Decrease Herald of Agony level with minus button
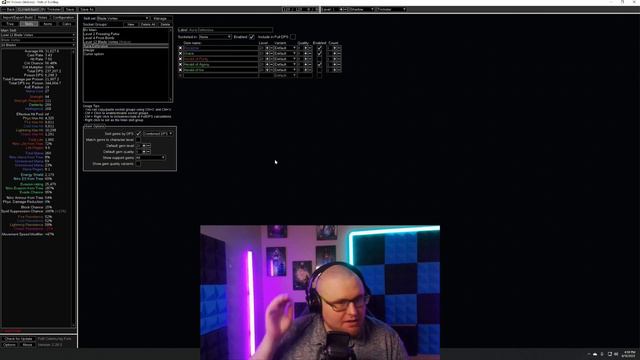Viewport: 640px width, 360px height. click(x=271, y=64)
